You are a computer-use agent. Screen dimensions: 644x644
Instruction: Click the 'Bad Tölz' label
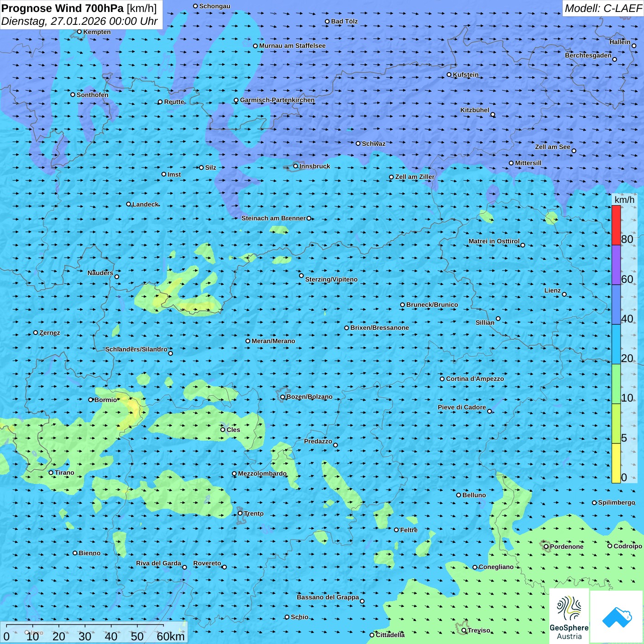(x=345, y=21)
